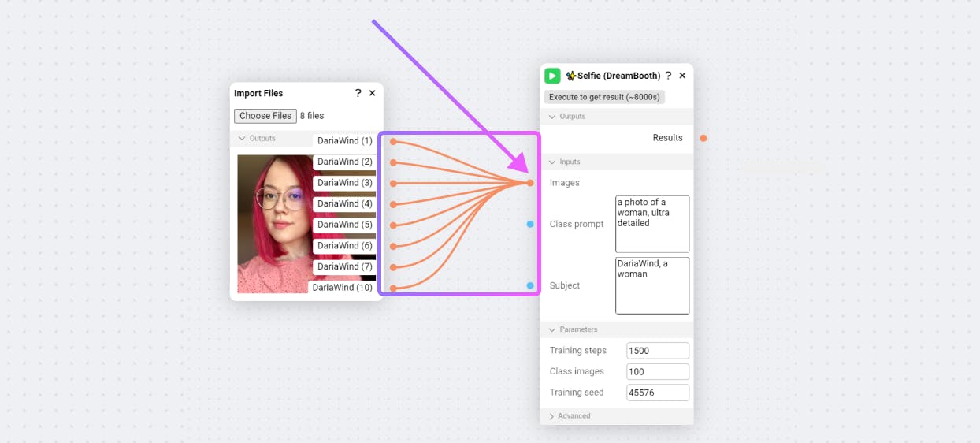Select the DariaWind (4) output label
The width and height of the screenshot is (980, 443).
click(345, 203)
